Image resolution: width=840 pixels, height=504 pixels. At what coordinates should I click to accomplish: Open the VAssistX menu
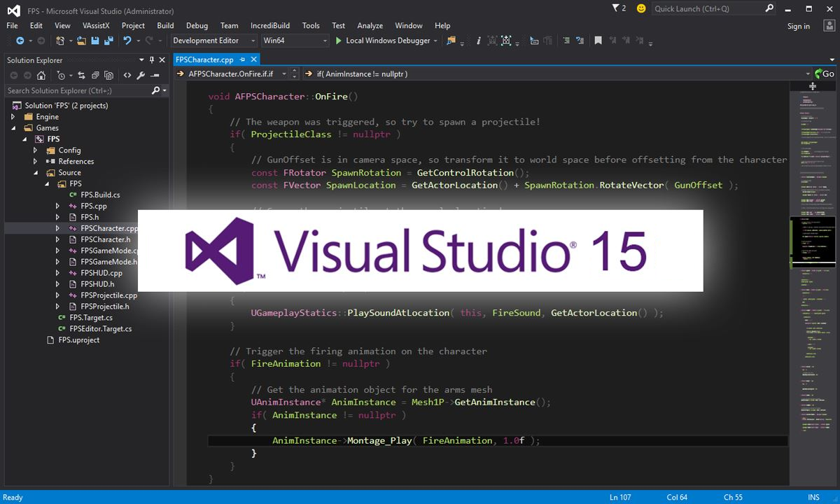[96, 25]
